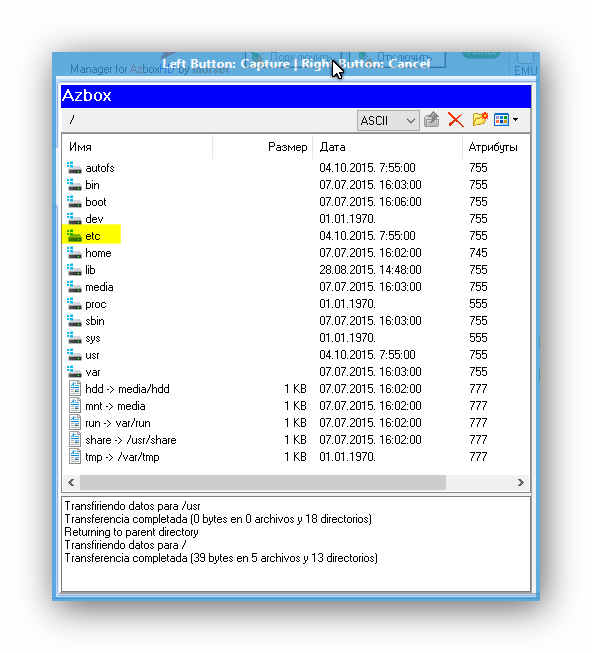Click the right scroll arrow of file list

tap(521, 482)
